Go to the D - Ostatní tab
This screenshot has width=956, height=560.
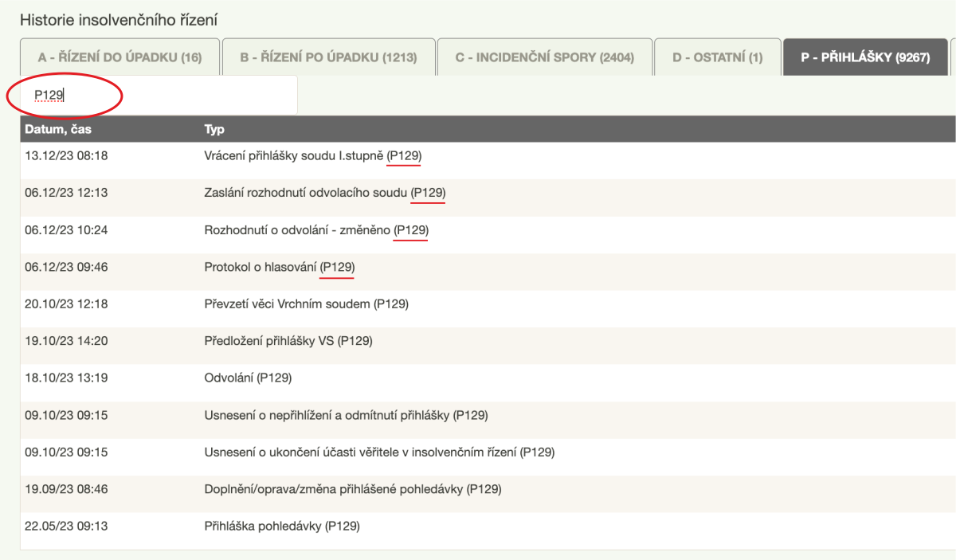click(x=717, y=57)
